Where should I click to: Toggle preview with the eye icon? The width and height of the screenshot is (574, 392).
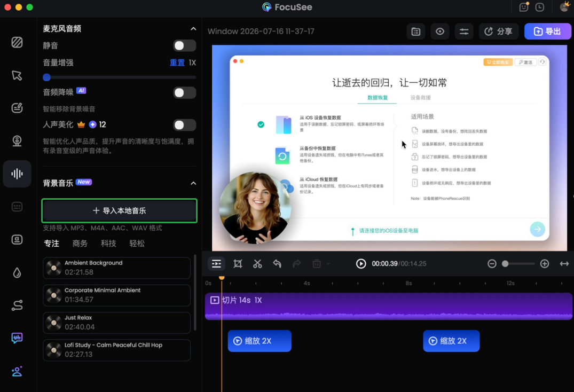pos(439,32)
